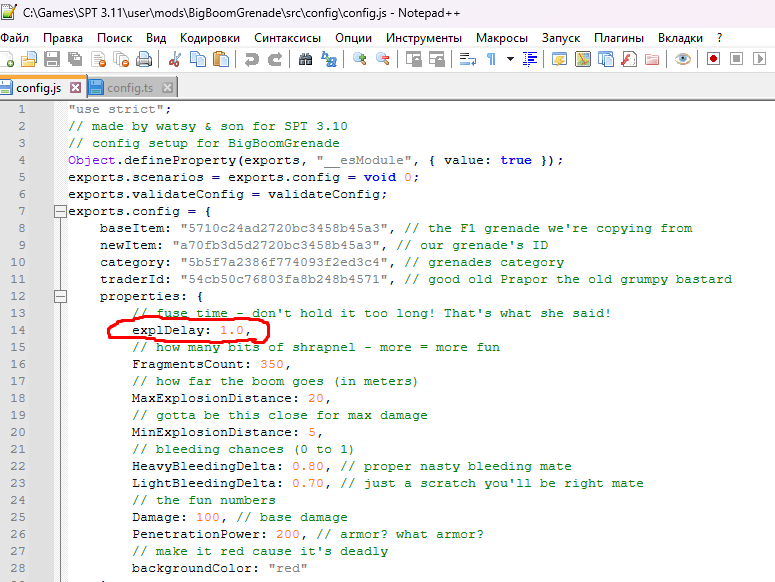This screenshot has height=582, width=775.
Task: Save the current file with floppy icon
Action: coord(51,59)
